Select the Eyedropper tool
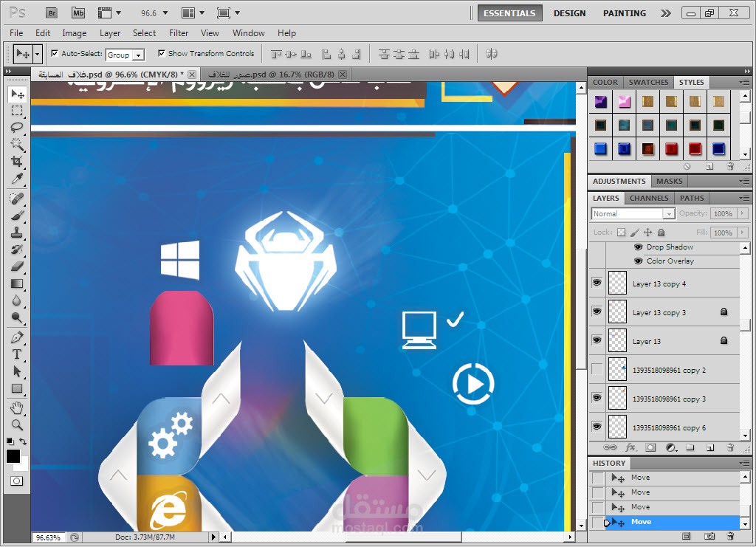Screen dimensions: 756x547 point(18,179)
